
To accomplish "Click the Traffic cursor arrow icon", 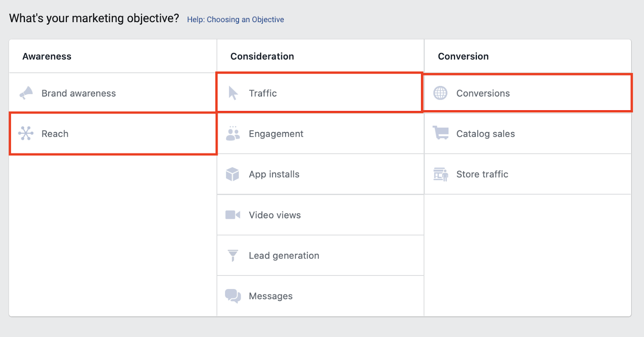I will pyautogui.click(x=233, y=93).
